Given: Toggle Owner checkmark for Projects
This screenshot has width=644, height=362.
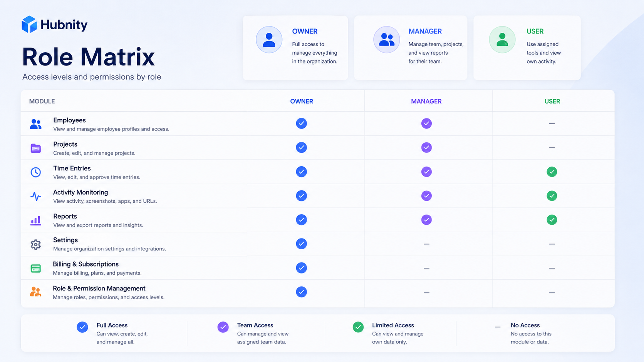Looking at the screenshot, I should (302, 147).
